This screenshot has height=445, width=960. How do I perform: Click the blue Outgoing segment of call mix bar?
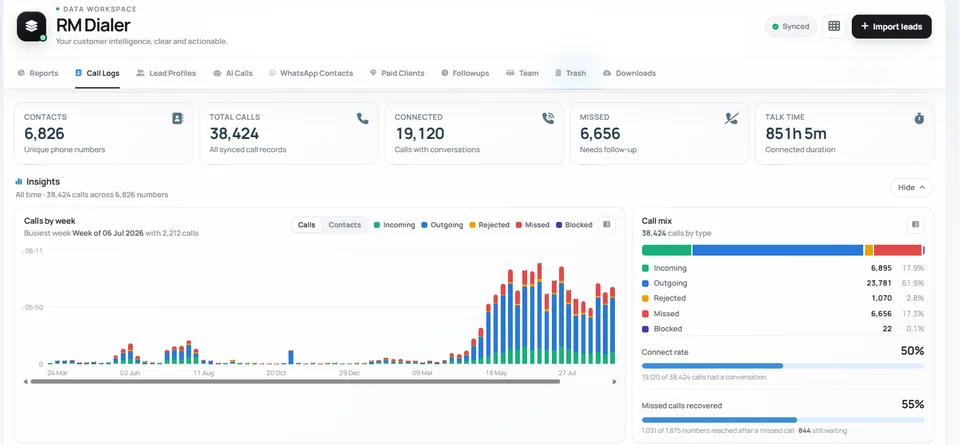click(778, 250)
